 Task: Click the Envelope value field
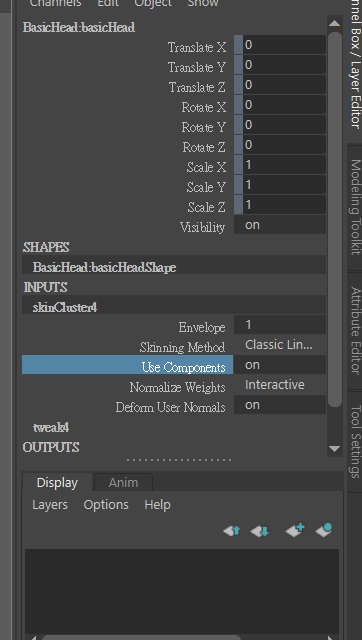280,325
